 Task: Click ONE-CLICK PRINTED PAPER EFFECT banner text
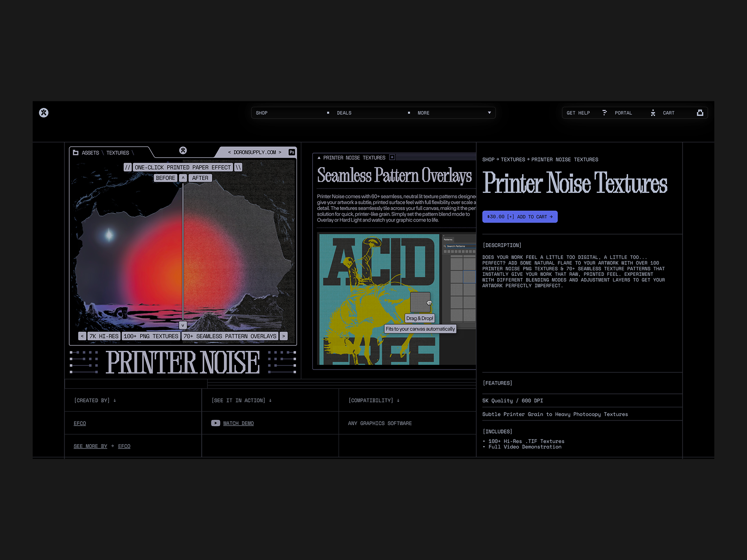click(183, 168)
